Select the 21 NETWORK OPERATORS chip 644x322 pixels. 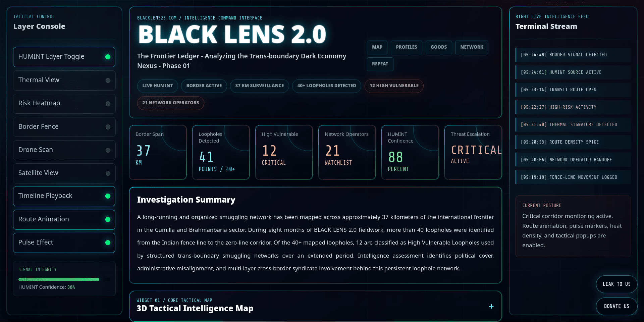pos(171,103)
